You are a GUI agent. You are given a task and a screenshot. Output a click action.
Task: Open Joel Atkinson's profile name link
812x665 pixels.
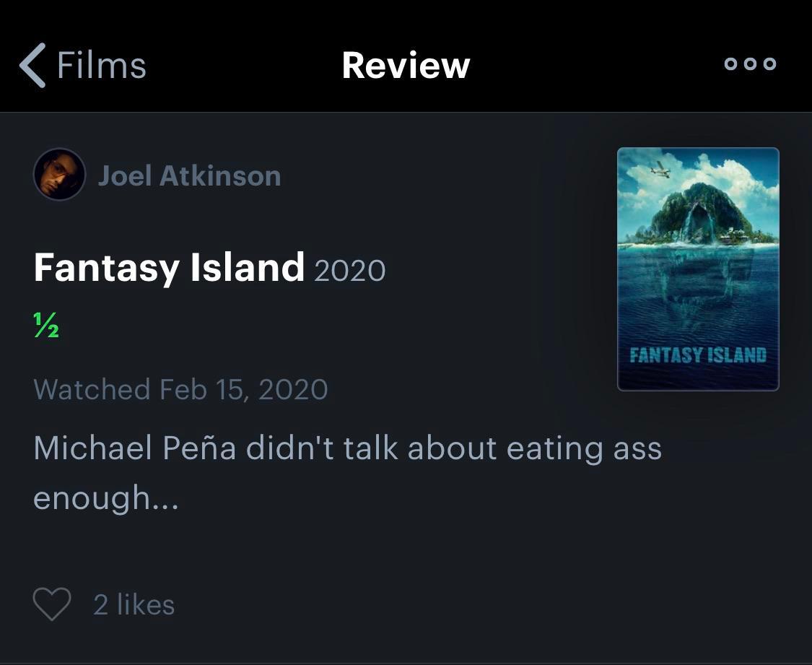point(189,175)
